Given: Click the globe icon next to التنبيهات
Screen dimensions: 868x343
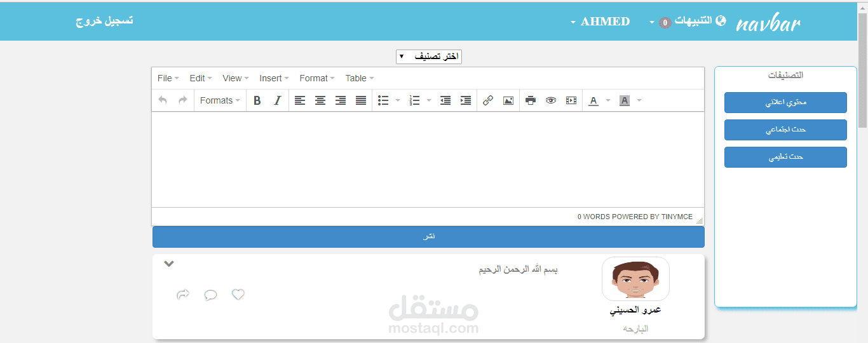Looking at the screenshot, I should pyautogui.click(x=721, y=21).
